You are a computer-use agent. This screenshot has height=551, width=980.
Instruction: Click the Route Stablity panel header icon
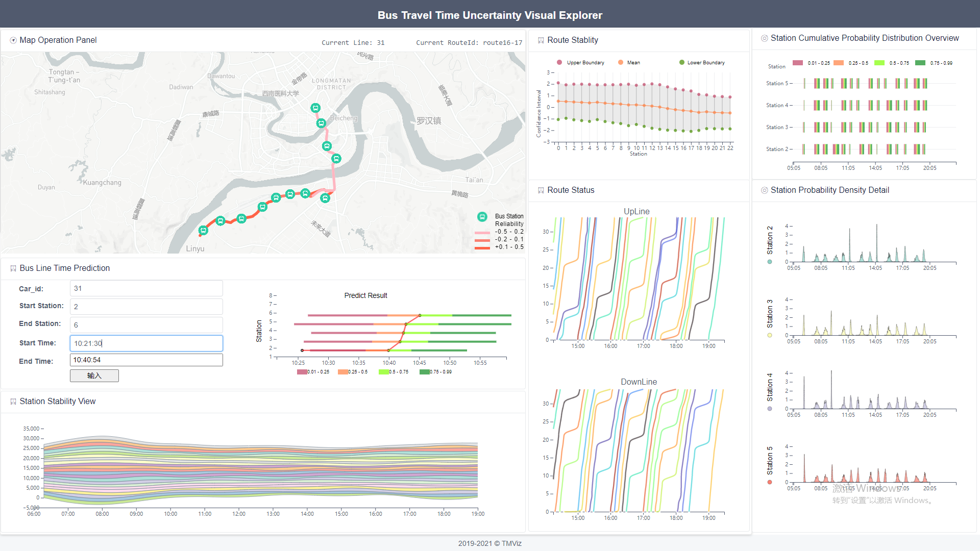541,40
